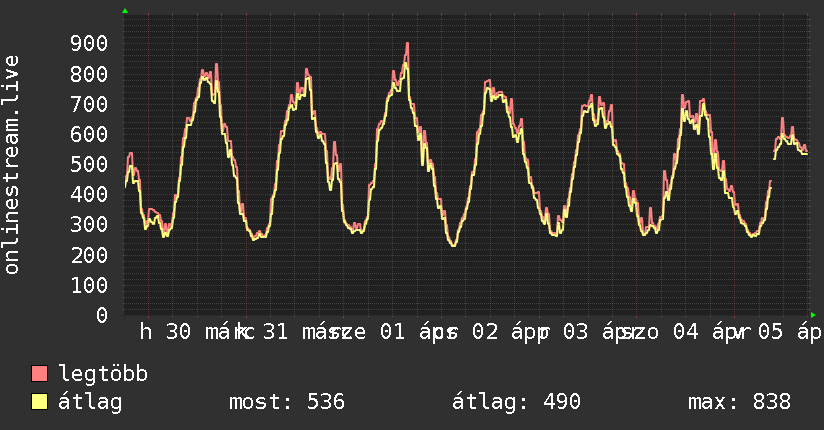824x430 pixels.
Task: Click the most: 536 statistic
Action: point(287,402)
